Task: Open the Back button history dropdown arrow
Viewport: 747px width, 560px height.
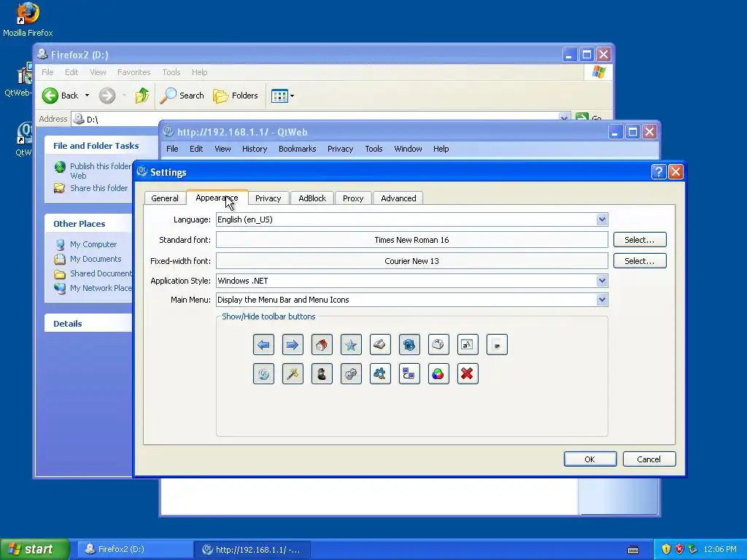Action: tap(87, 96)
